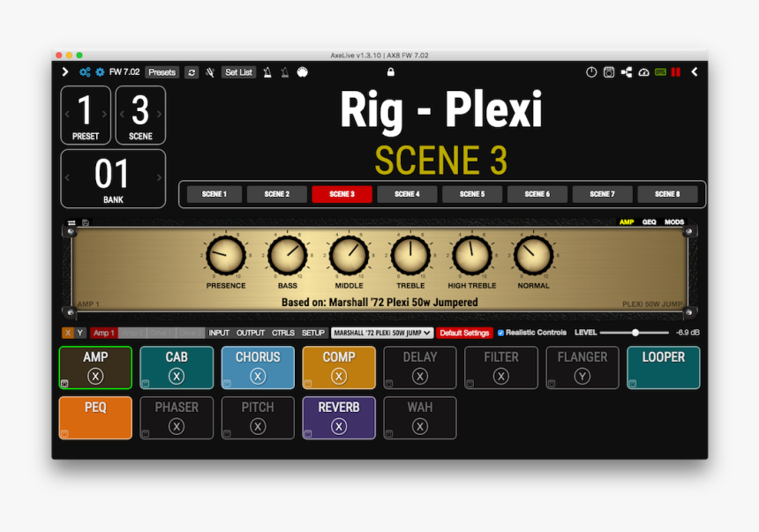This screenshot has height=532, width=759.
Task: Toggle the CHORUS block
Action: click(258, 368)
